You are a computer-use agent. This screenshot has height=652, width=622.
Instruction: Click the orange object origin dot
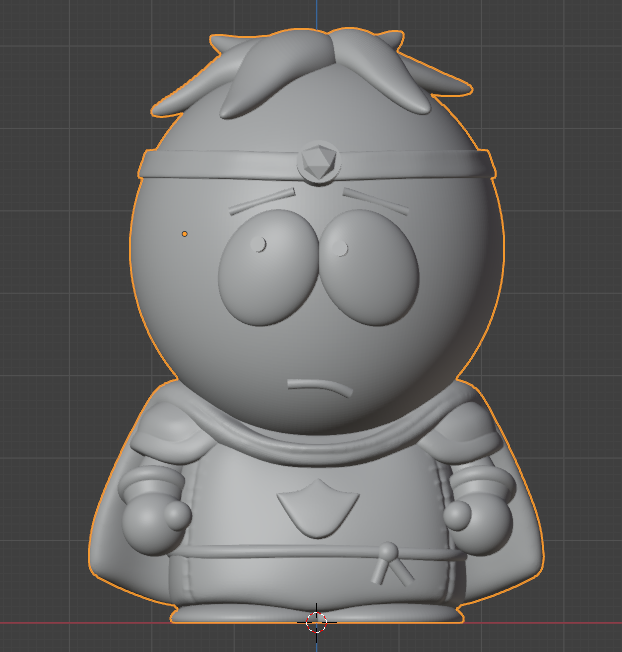185,234
